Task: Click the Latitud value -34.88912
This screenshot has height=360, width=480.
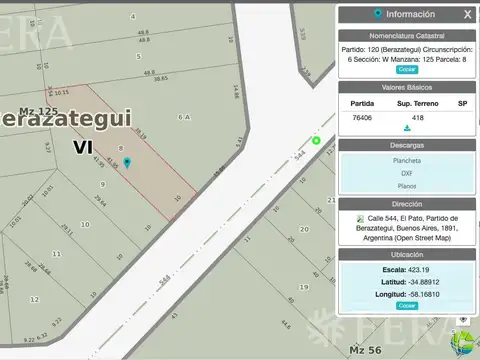Action: (x=424, y=282)
